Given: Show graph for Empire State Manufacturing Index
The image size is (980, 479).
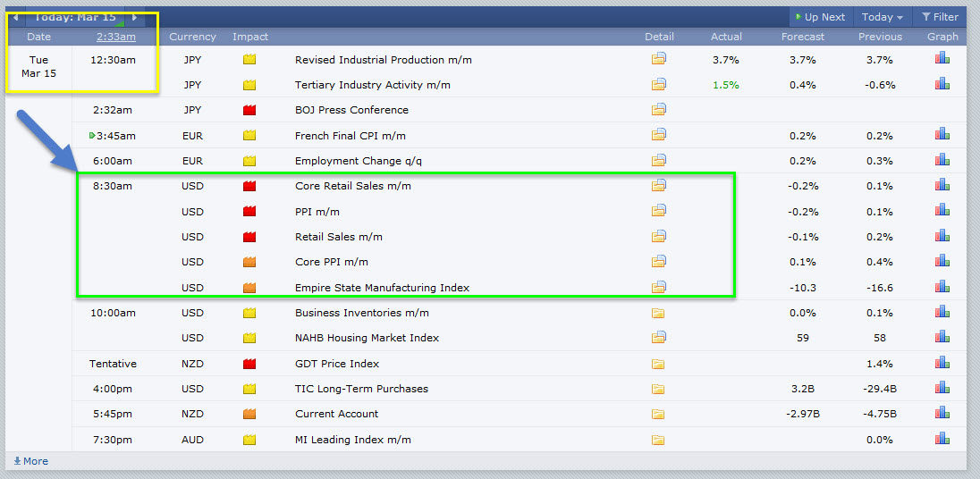Looking at the screenshot, I should coord(942,286).
